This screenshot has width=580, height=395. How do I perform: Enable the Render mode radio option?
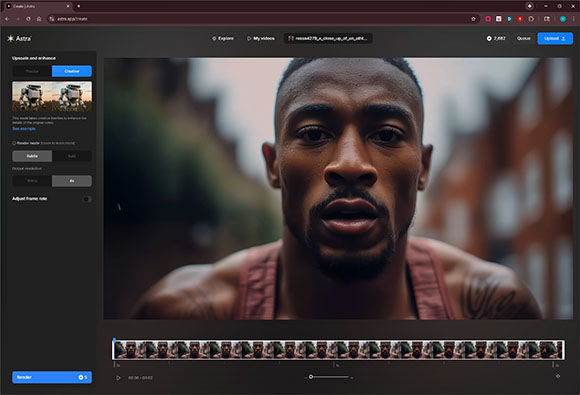[x=14, y=143]
